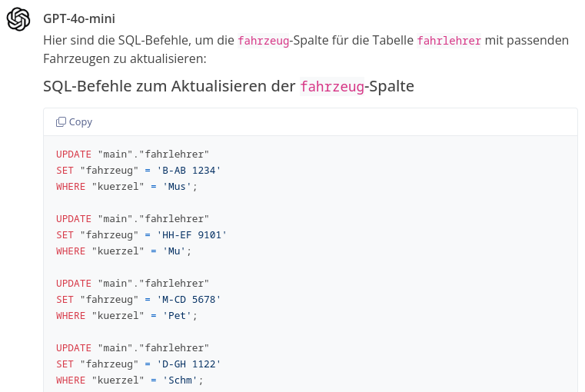Viewport: 585px width, 392px height.
Task: Click the last WHERE keyword in the code
Action: (x=71, y=380)
